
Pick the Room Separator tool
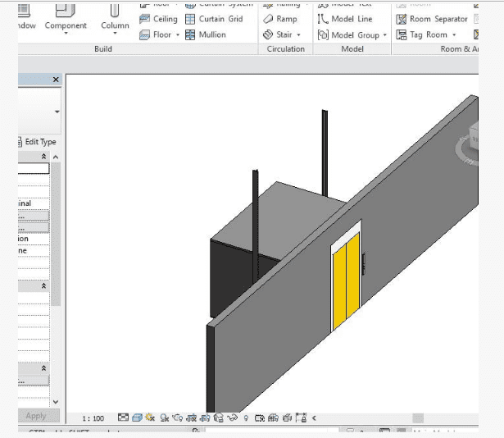coord(431,19)
